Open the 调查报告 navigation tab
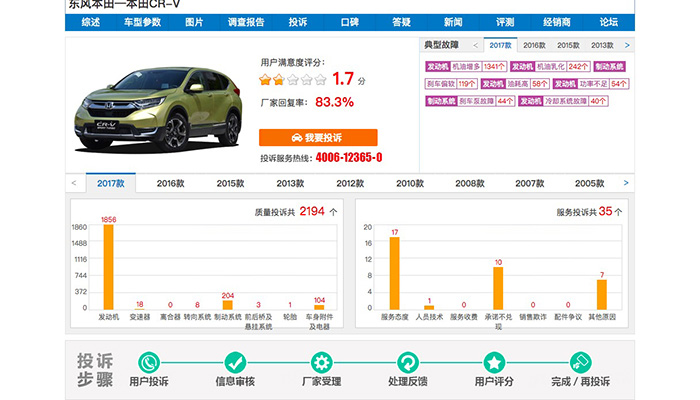Image resolution: width=700 pixels, height=400 pixels. (246, 22)
